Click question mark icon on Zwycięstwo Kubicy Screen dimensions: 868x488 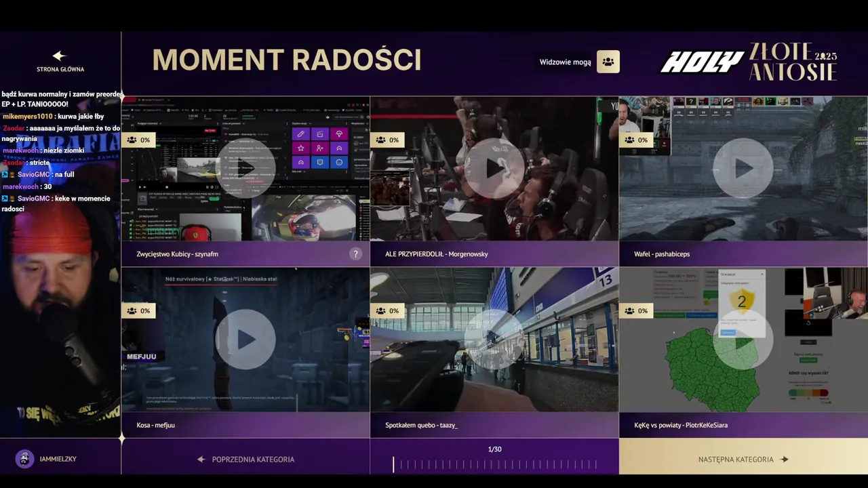(355, 254)
